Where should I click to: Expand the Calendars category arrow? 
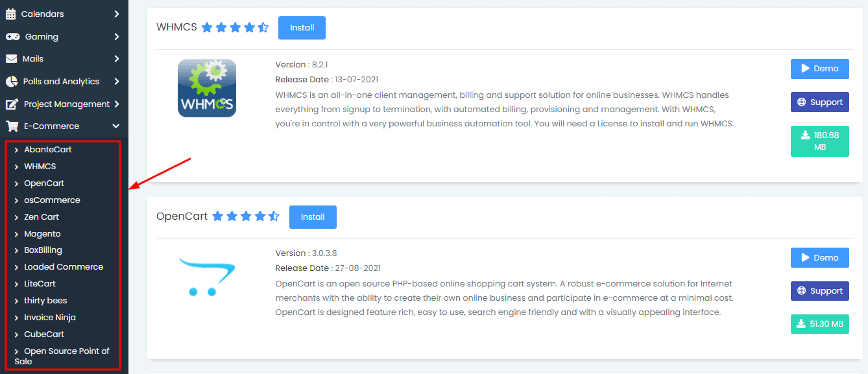116,14
